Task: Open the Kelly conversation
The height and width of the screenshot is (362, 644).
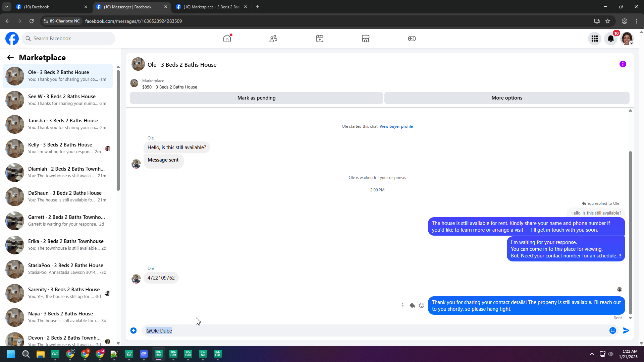Action: 58,148
